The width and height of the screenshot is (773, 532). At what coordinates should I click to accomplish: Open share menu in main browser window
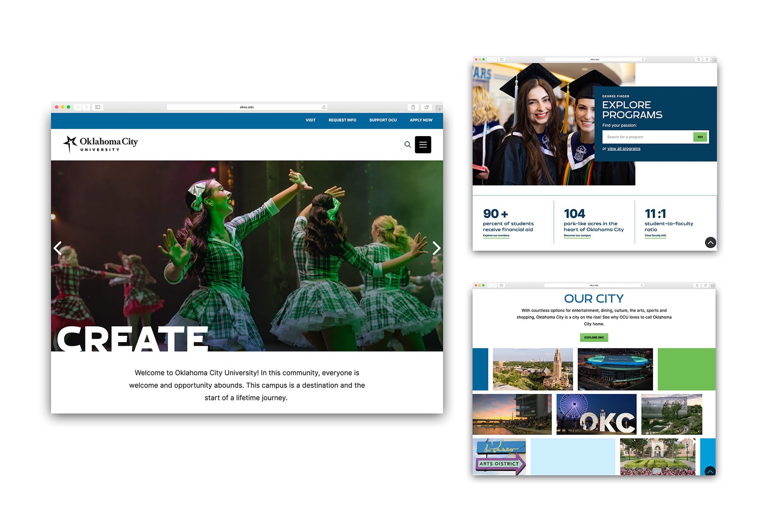point(413,107)
